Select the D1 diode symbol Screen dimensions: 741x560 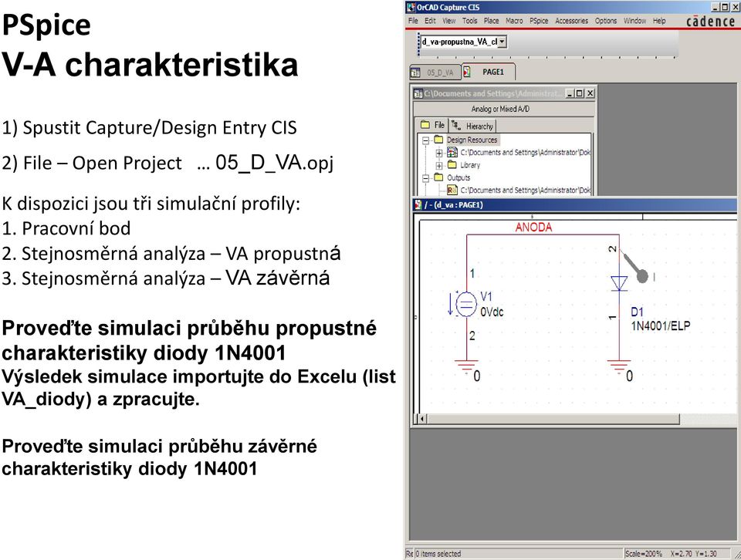(x=619, y=284)
